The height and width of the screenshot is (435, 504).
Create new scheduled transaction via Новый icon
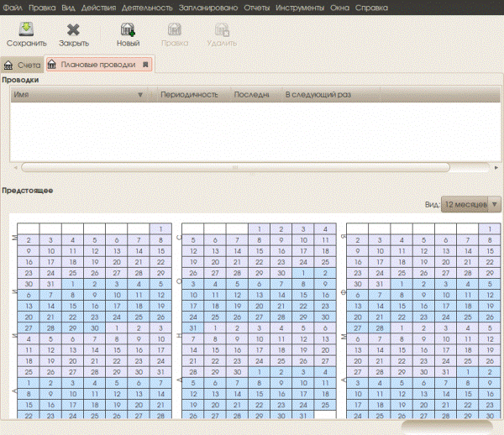point(128,29)
